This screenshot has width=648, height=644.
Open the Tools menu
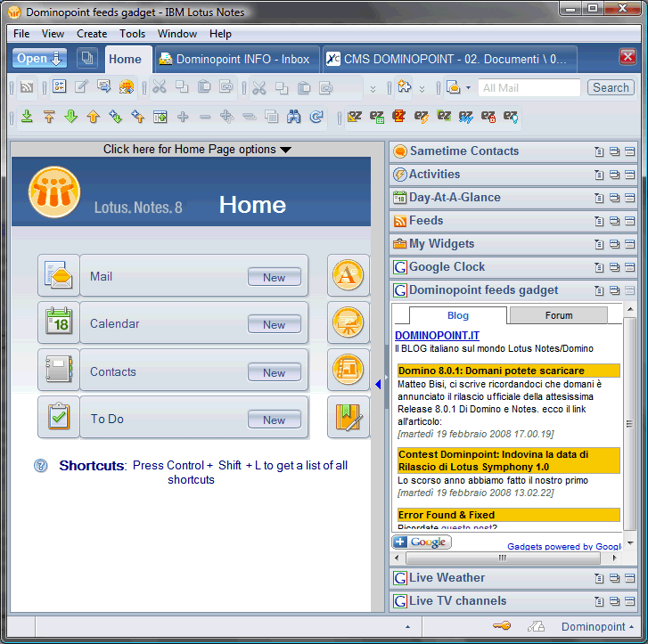132,34
